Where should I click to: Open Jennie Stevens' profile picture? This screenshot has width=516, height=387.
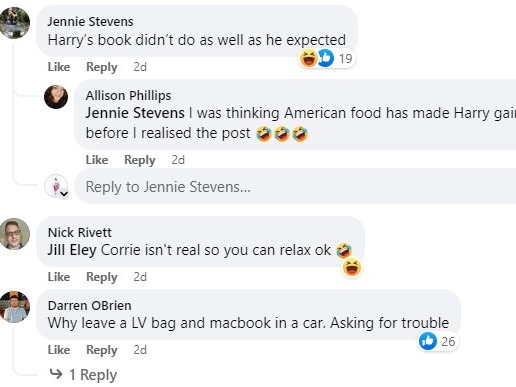(14, 23)
